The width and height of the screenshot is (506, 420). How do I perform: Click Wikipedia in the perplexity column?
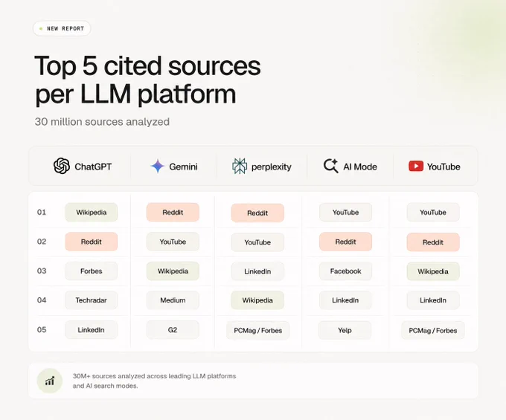click(x=257, y=300)
